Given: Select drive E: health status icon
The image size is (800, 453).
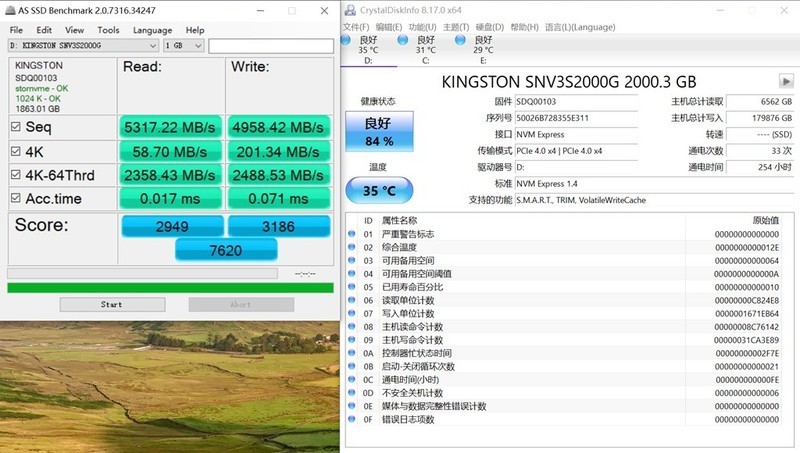Looking at the screenshot, I should (x=460, y=40).
